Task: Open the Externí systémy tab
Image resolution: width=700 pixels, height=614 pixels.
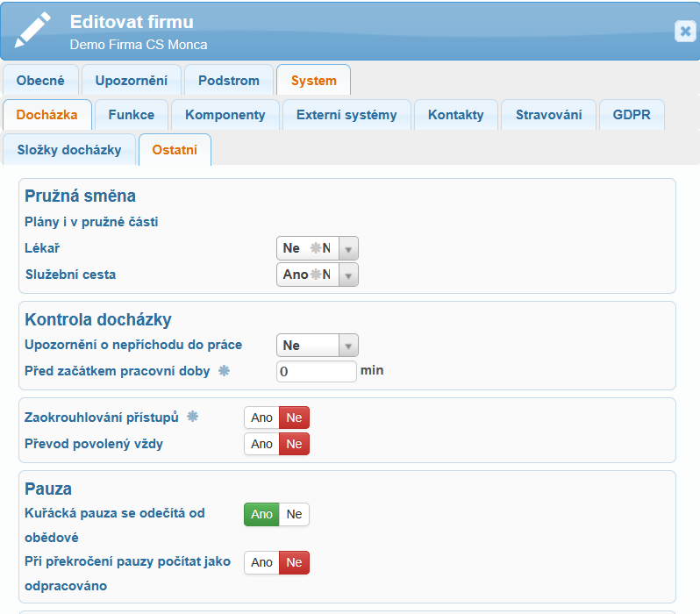Action: point(346,115)
